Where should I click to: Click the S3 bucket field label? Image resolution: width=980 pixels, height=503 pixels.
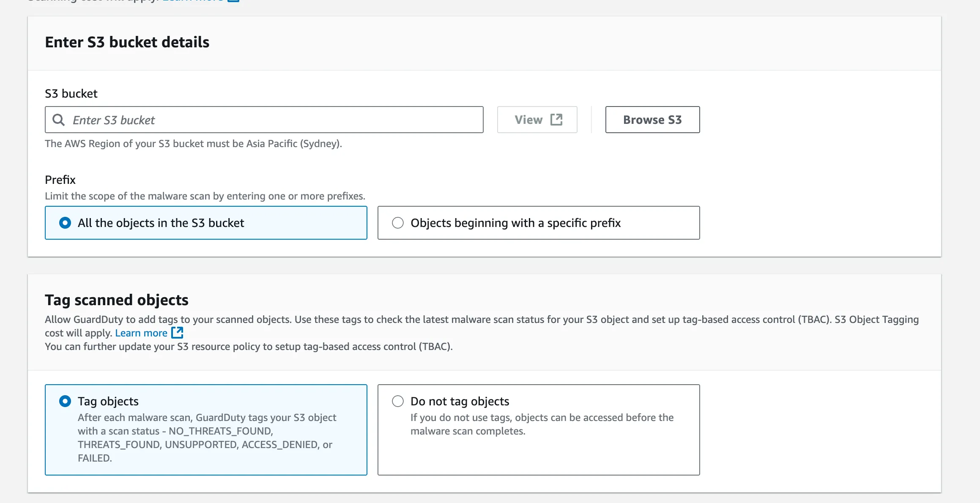tap(71, 93)
